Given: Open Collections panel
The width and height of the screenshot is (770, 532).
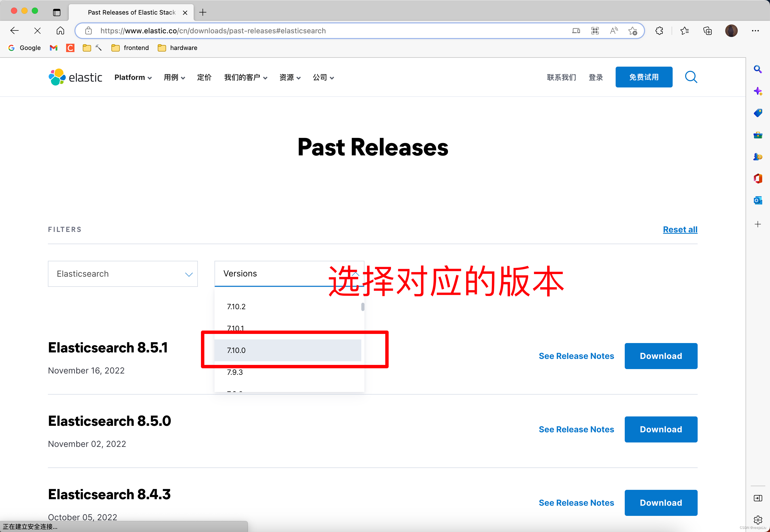Looking at the screenshot, I should coord(707,31).
